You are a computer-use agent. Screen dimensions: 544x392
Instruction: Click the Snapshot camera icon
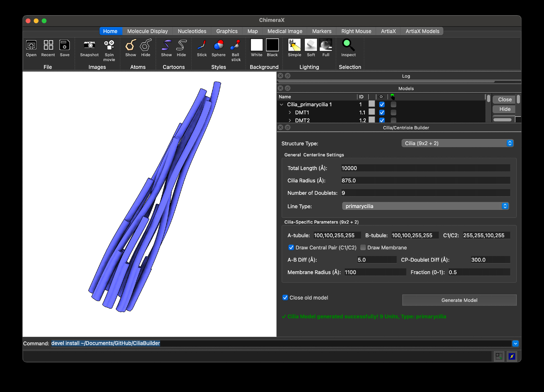pos(89,45)
